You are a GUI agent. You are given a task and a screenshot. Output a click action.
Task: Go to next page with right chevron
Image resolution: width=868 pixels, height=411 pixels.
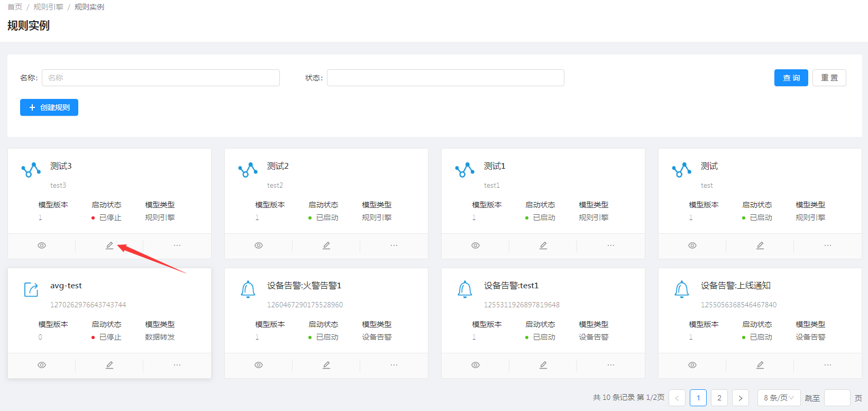[x=741, y=398]
